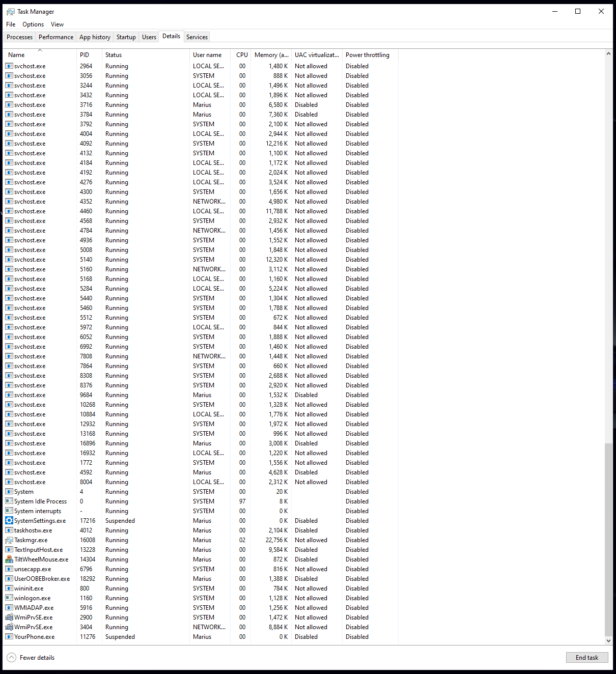
Task: Click the scrollbar down arrow
Action: (608, 641)
